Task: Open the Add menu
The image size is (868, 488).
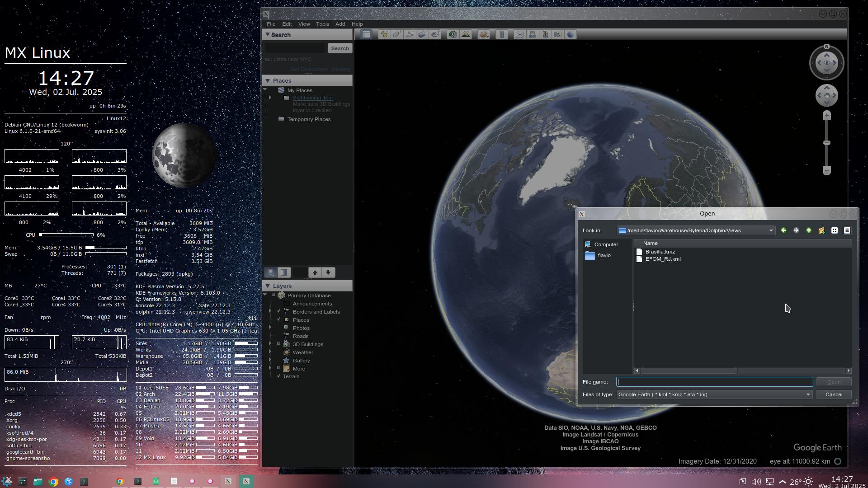Action: [340, 24]
